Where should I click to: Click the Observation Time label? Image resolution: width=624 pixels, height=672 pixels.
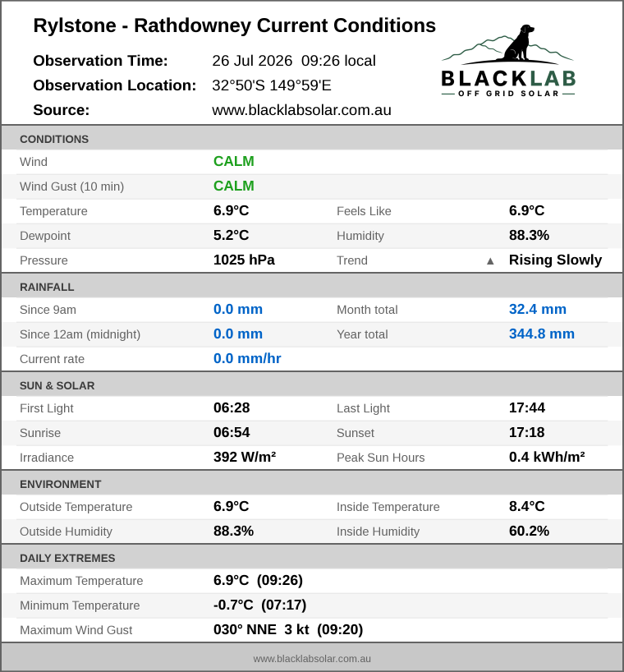point(101,61)
